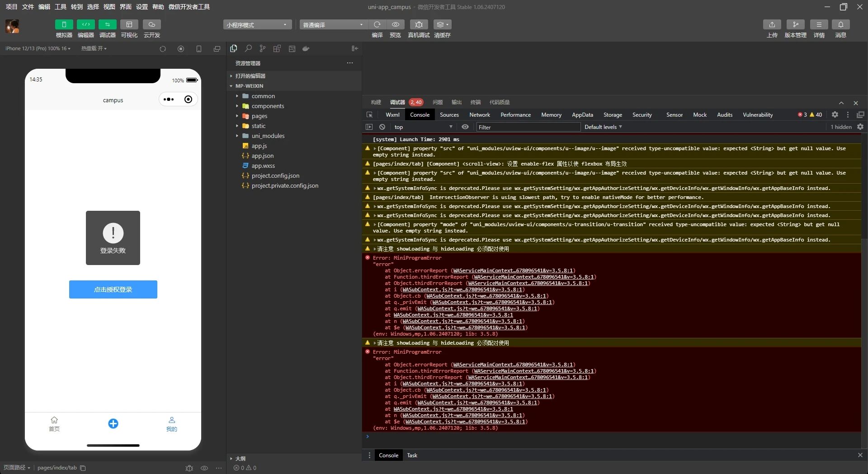Screen dimensions: 868x474
Task: Open the Default levels dropdown
Action: pos(603,127)
